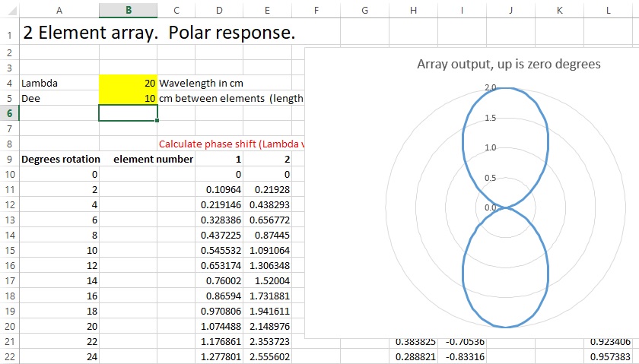
Task: Select row 9 header
Action: 9,159
